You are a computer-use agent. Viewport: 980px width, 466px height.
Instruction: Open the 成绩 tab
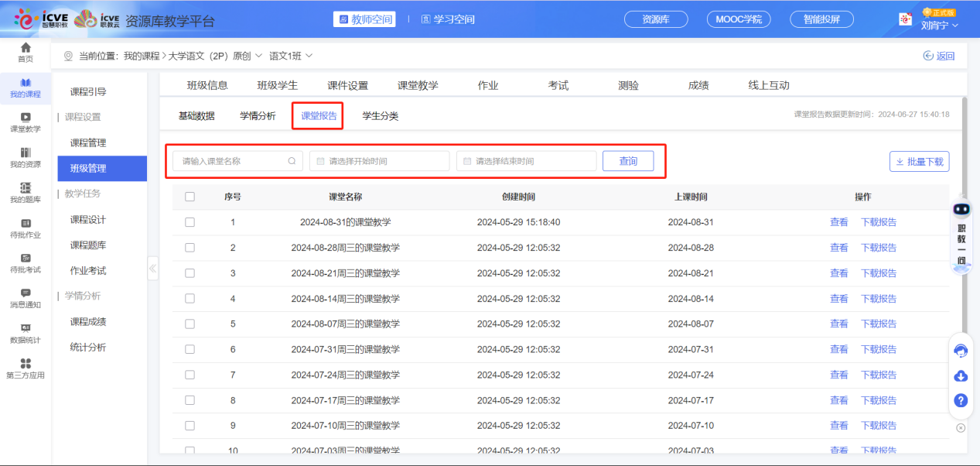[x=698, y=85]
